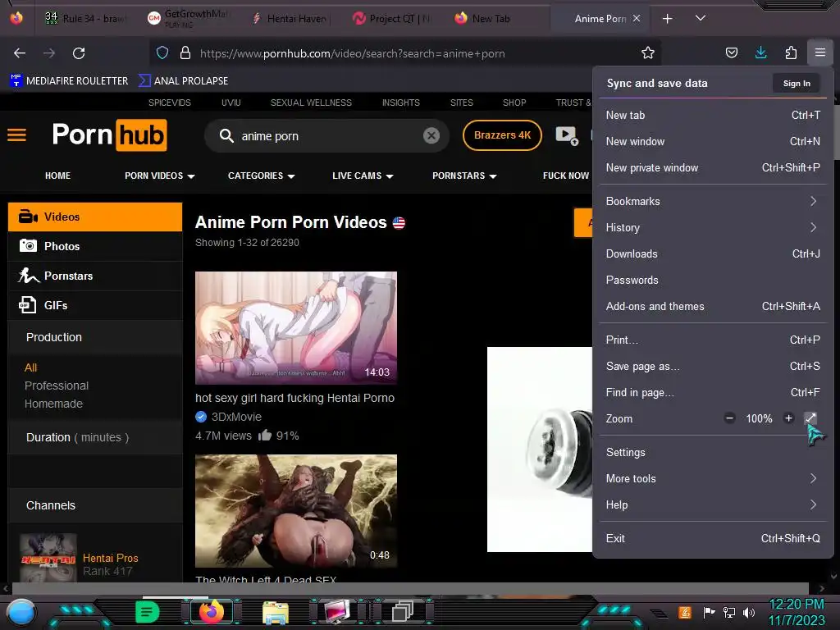Toggle full screen from the Zoom row

click(810, 418)
